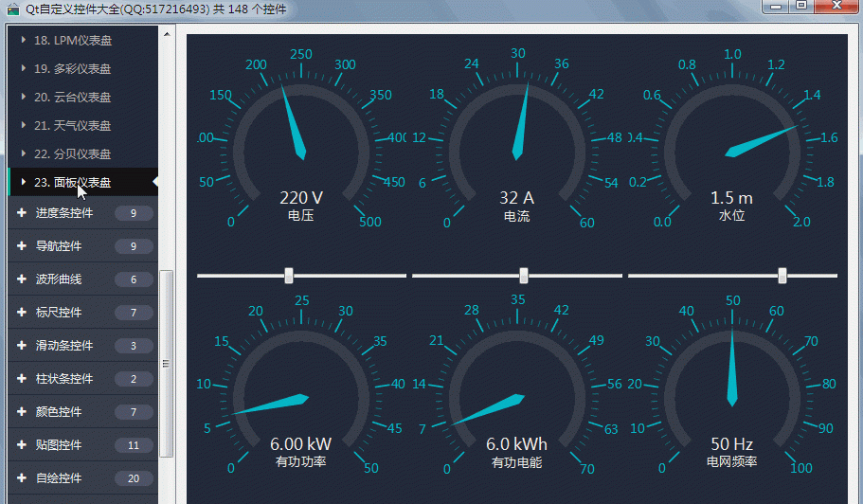This screenshot has width=863, height=504.
Task: Click the 有功功率 gauge label
Action: [x=301, y=461]
